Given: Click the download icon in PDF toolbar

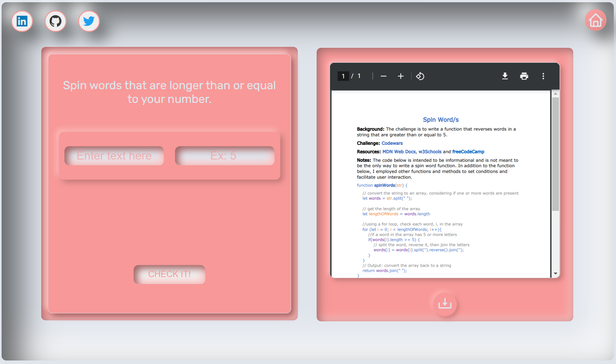Looking at the screenshot, I should (504, 76).
